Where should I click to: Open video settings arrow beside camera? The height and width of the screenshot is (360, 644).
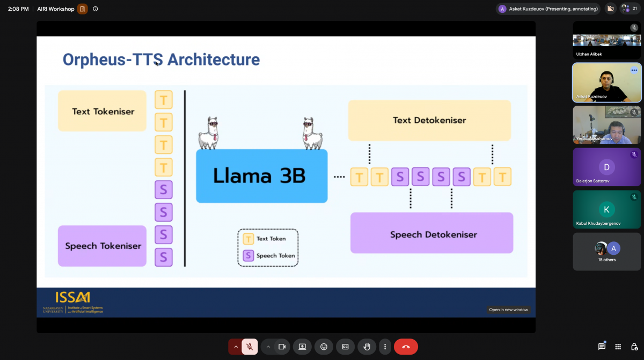tap(267, 347)
